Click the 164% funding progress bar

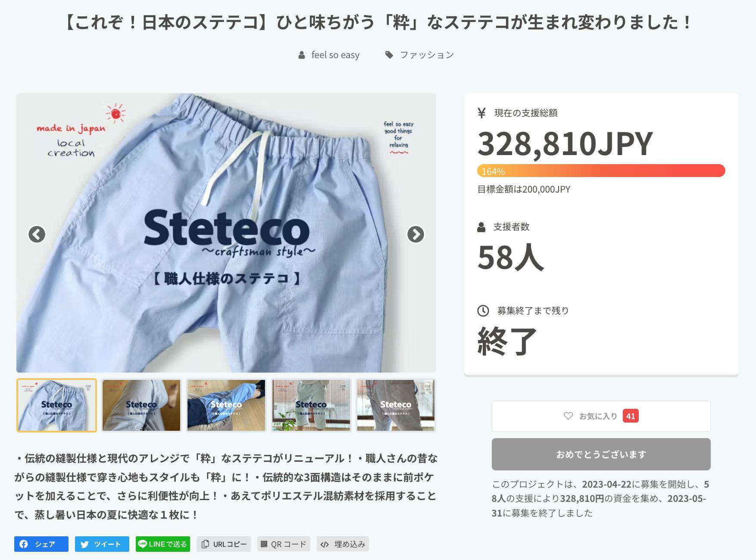[601, 171]
